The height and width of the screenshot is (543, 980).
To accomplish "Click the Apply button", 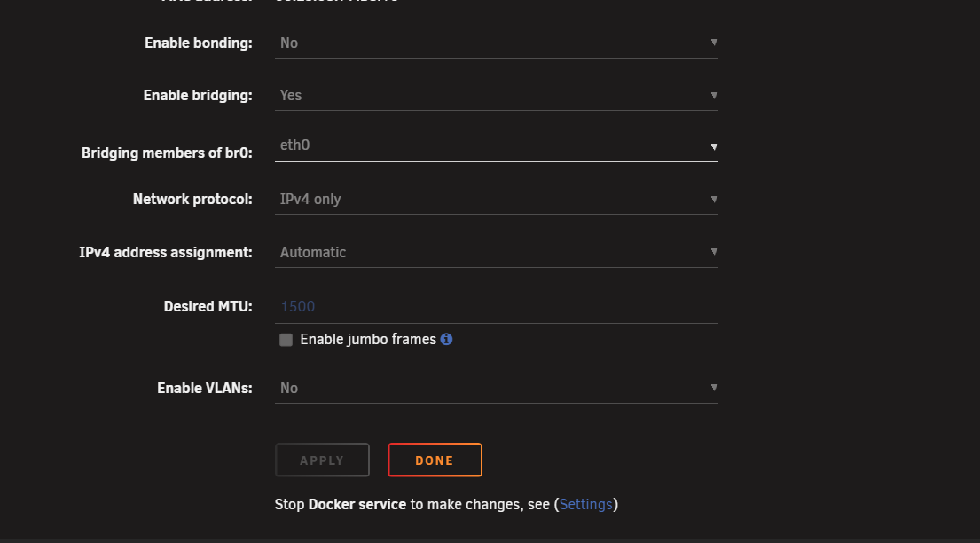I will 322,460.
